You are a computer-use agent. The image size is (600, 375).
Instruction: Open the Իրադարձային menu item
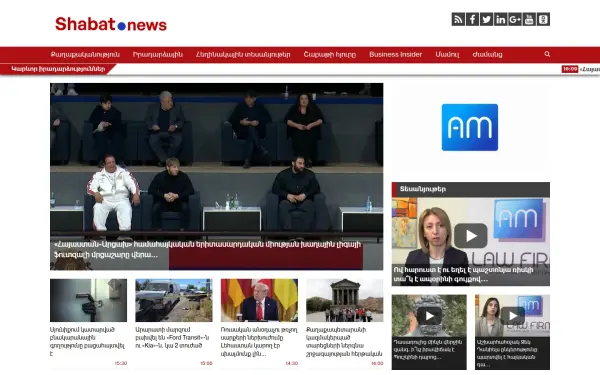click(158, 54)
